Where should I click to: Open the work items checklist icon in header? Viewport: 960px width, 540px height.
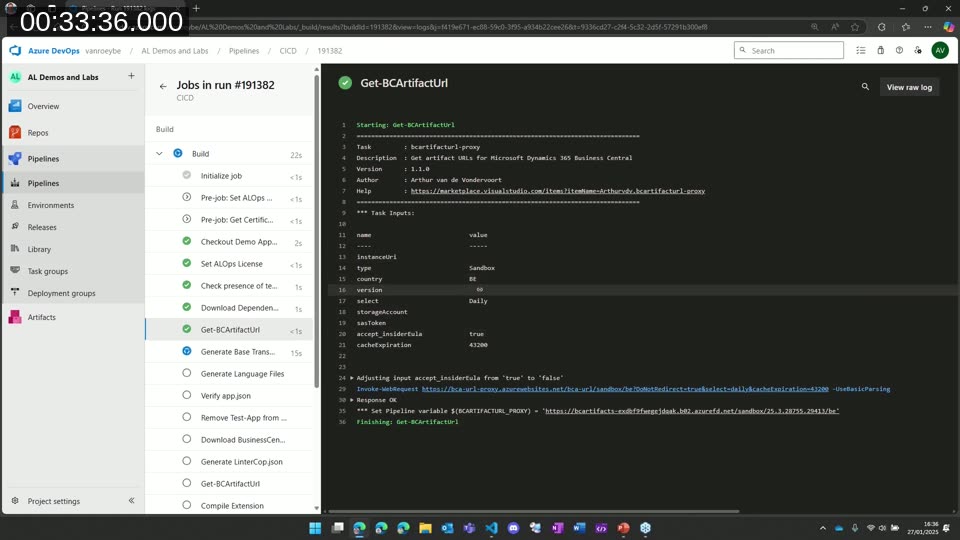[861, 51]
